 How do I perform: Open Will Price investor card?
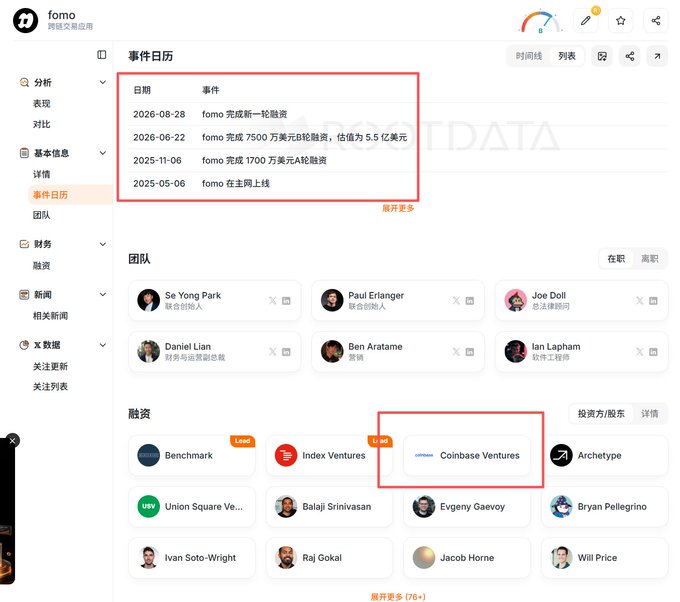pyautogui.click(x=605, y=558)
